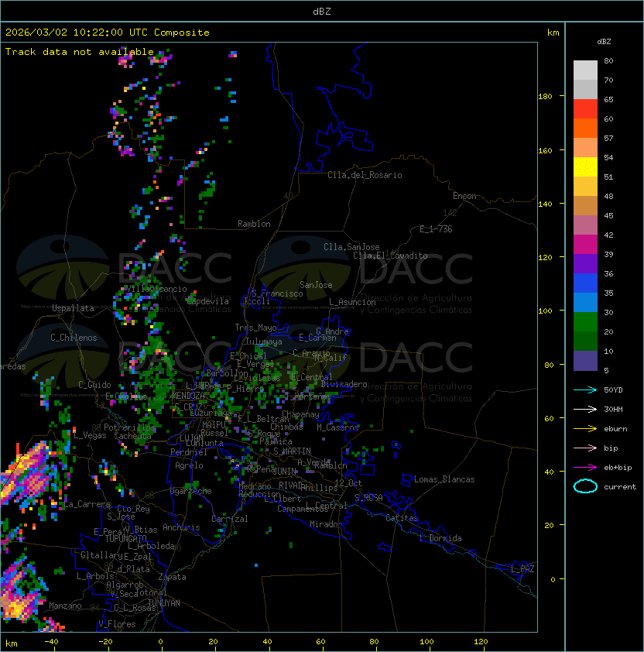Click the 'Track data not available' message

click(x=80, y=52)
